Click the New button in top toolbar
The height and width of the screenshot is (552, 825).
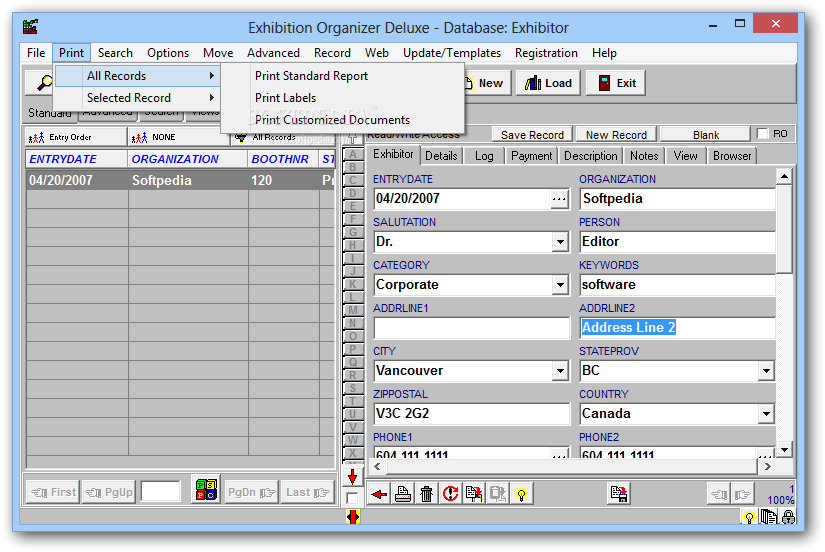click(x=487, y=83)
